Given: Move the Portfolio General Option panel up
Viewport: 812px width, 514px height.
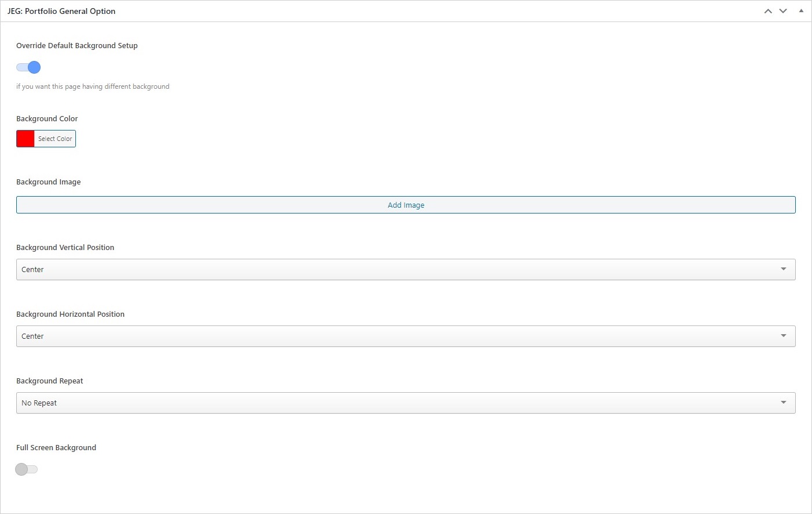Looking at the screenshot, I should (x=768, y=11).
